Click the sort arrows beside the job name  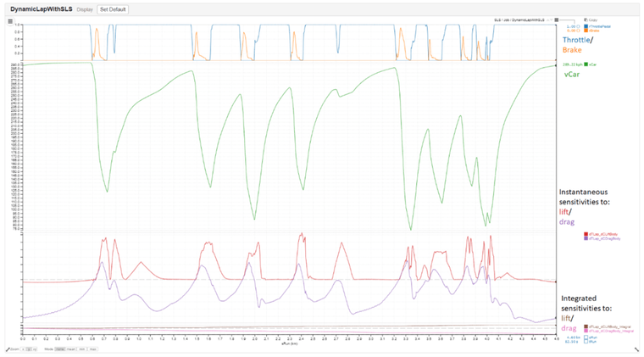(549, 18)
